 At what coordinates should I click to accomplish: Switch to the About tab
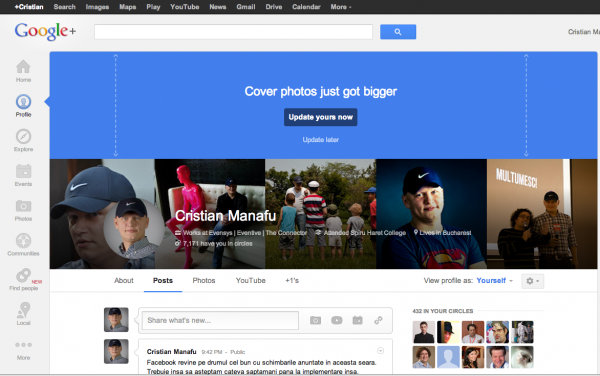124,281
